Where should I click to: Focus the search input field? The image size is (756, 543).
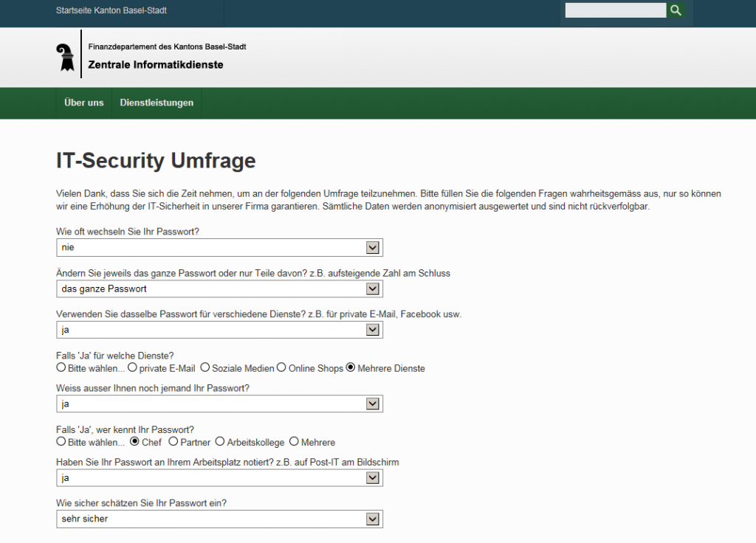616,10
